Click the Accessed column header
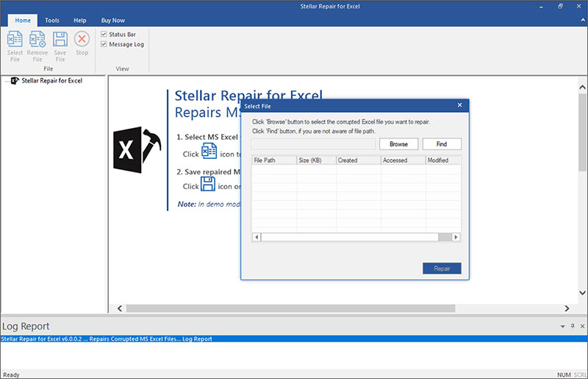Viewport: 588px width, 379px height. [403, 160]
